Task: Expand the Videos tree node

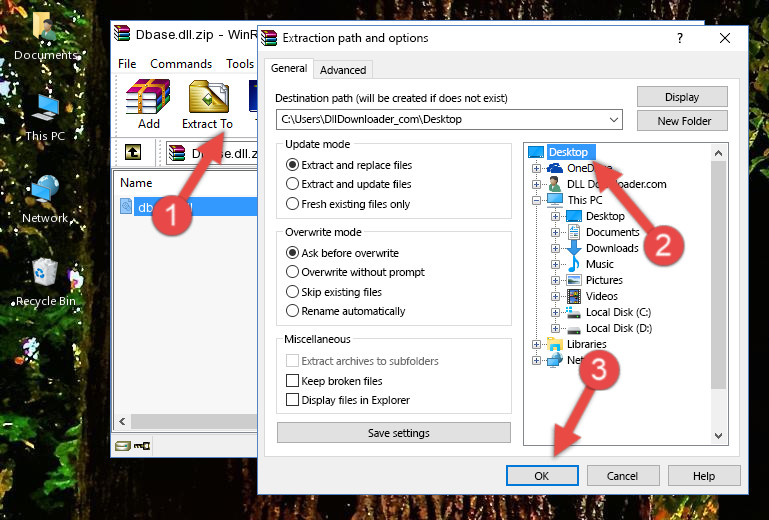Action: click(x=555, y=296)
